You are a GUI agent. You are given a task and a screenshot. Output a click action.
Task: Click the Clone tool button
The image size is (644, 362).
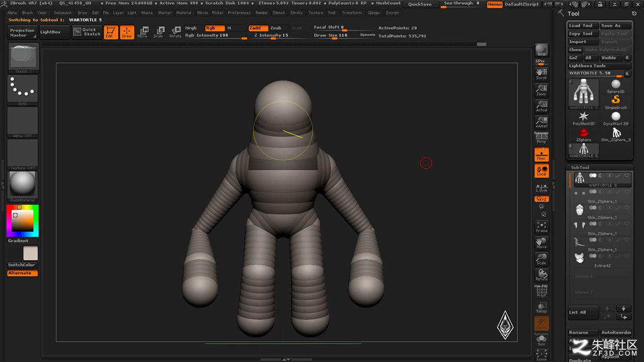[575, 49]
